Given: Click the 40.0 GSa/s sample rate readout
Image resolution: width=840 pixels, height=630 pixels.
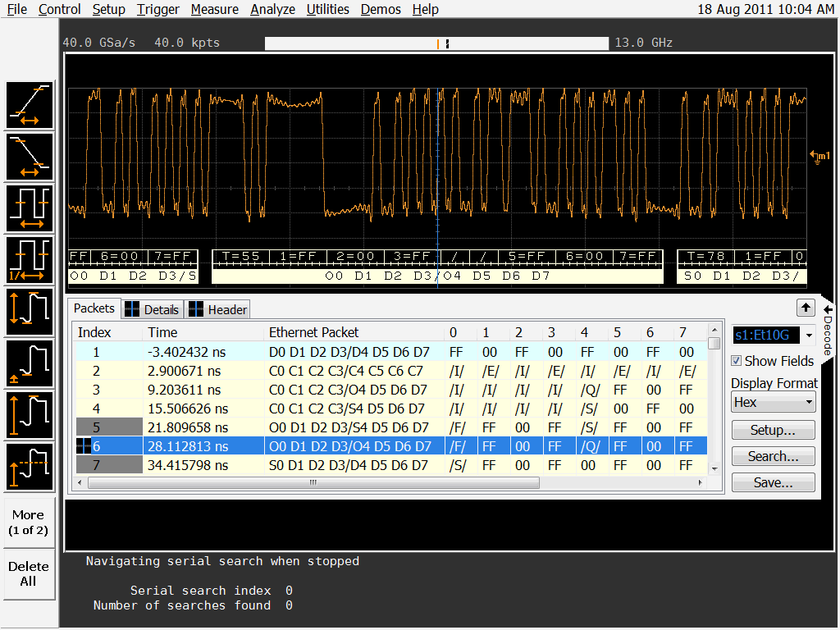Looking at the screenshot, I should tap(99, 43).
